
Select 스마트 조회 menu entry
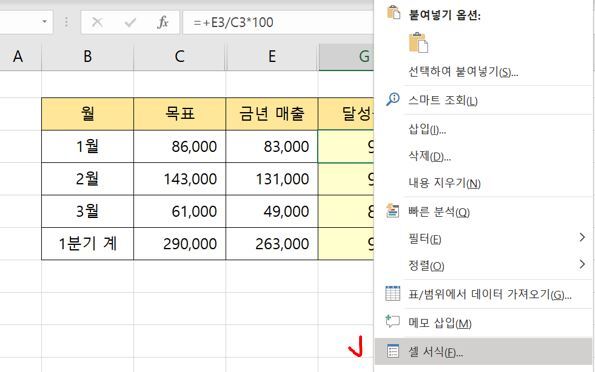pyautogui.click(x=443, y=100)
